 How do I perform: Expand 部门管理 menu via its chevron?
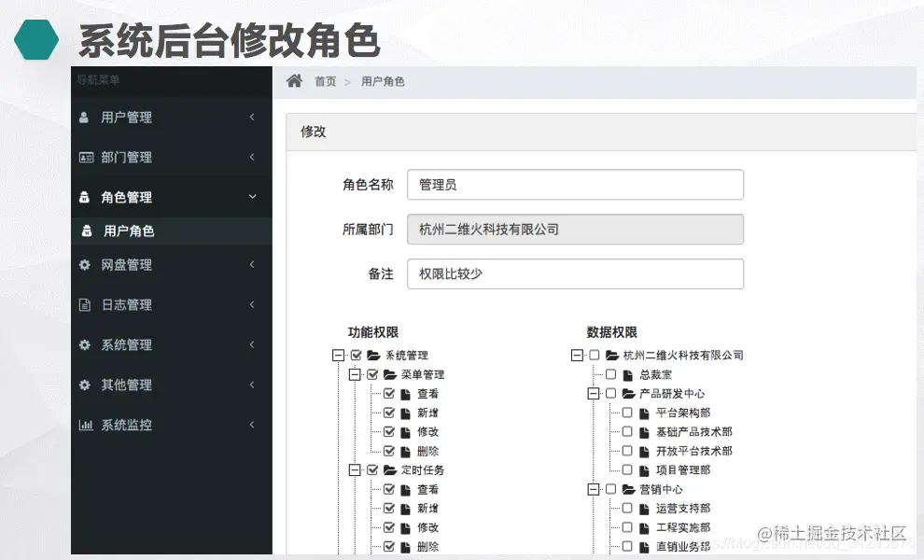pyautogui.click(x=252, y=157)
